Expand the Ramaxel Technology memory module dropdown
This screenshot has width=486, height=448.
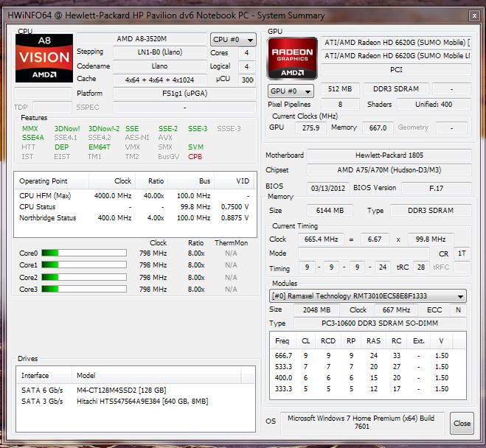[368, 296]
